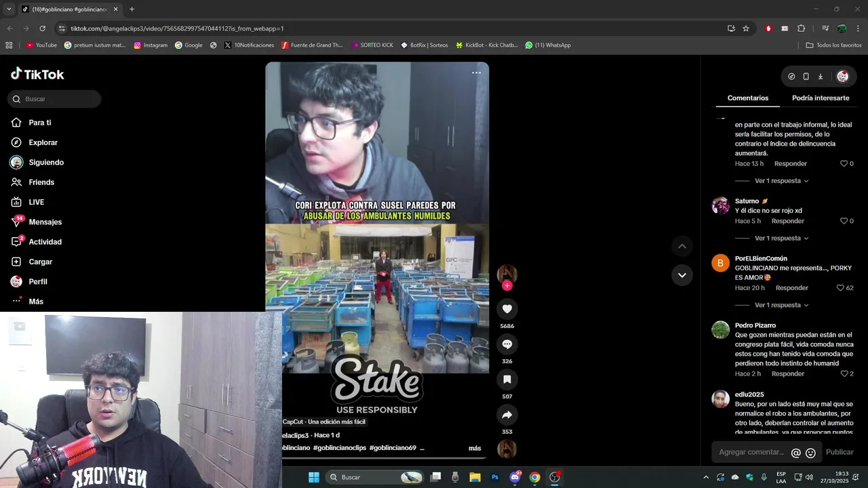Viewport: 868px width, 488px height.
Task: Expand replies under PorELBienComún's comment
Action: coord(781,305)
